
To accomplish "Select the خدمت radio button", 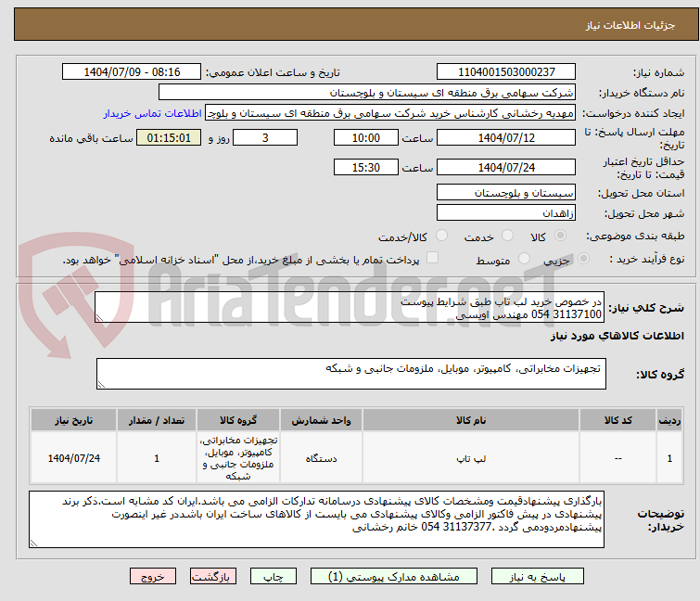I will tap(507, 236).
